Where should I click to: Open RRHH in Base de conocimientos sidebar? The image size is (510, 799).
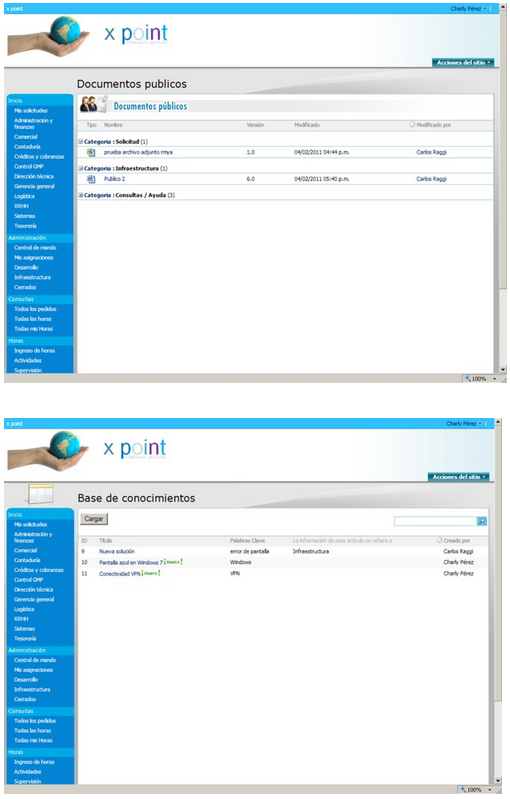(x=21, y=619)
